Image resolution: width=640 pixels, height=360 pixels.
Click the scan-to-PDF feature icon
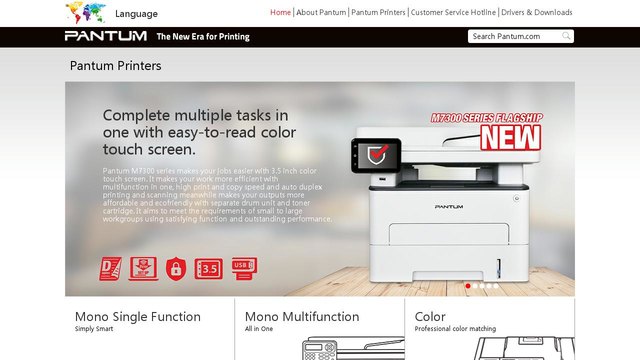(x=143, y=269)
